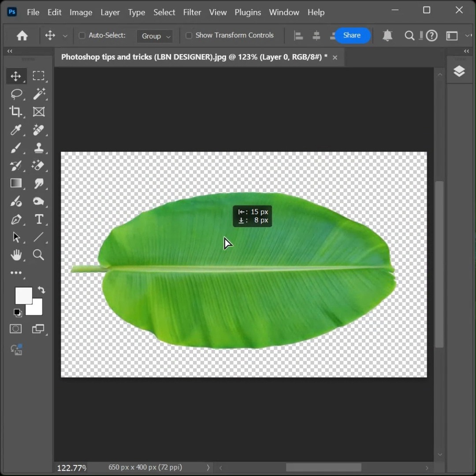The image size is (476, 476).
Task: Open the Help question mark icon
Action: [x=431, y=36]
